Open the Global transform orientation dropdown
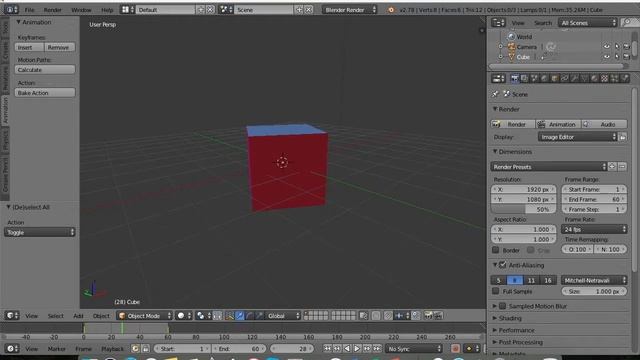Viewport: 640px width, 360px height. [283, 316]
